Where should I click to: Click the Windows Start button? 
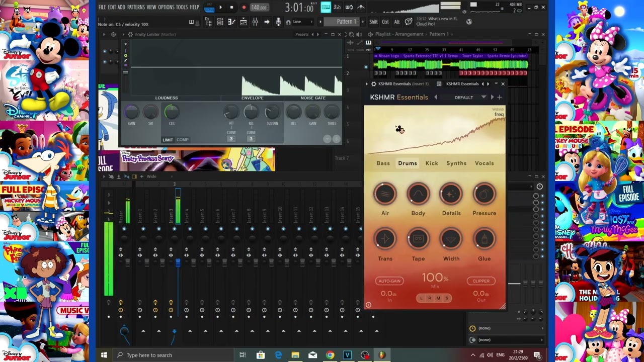click(104, 355)
